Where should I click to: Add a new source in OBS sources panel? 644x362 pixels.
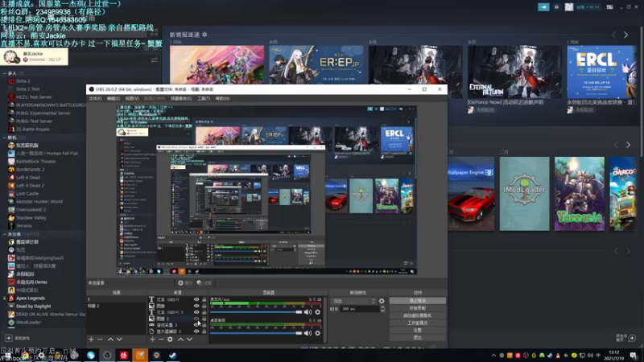(x=152, y=339)
